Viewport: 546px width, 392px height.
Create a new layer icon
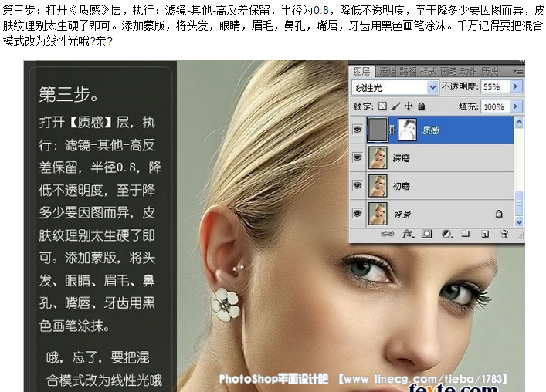(x=485, y=234)
